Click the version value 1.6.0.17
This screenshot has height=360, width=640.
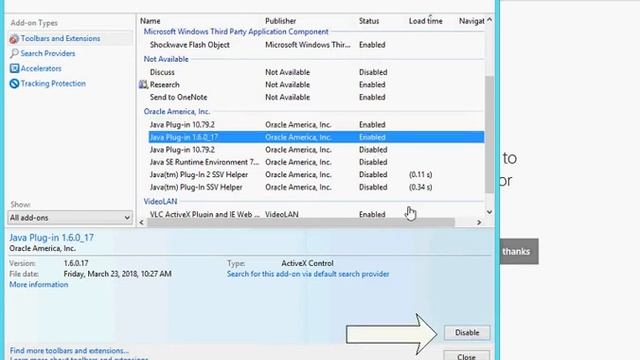76,264
